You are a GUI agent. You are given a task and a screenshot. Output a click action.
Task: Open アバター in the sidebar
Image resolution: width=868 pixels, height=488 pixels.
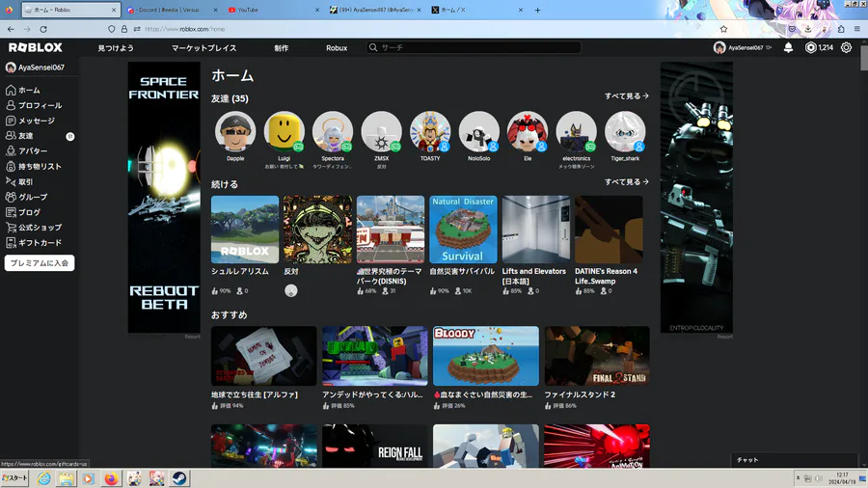tap(27, 151)
